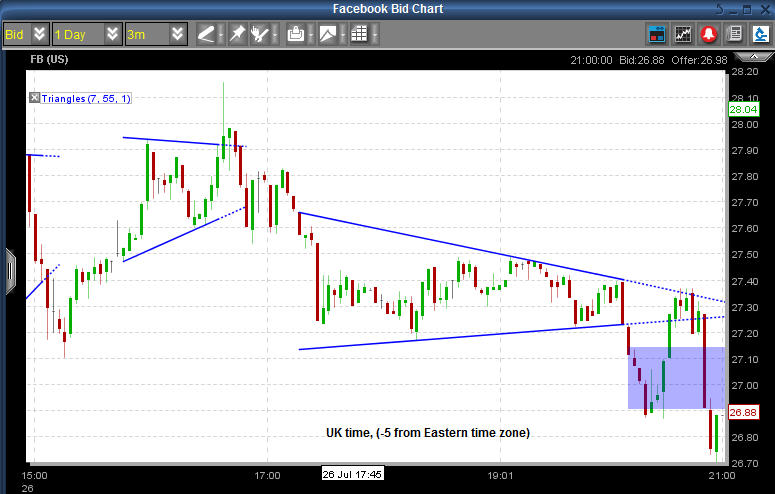Maximize the Facebook Bid Chart window

(748, 9)
